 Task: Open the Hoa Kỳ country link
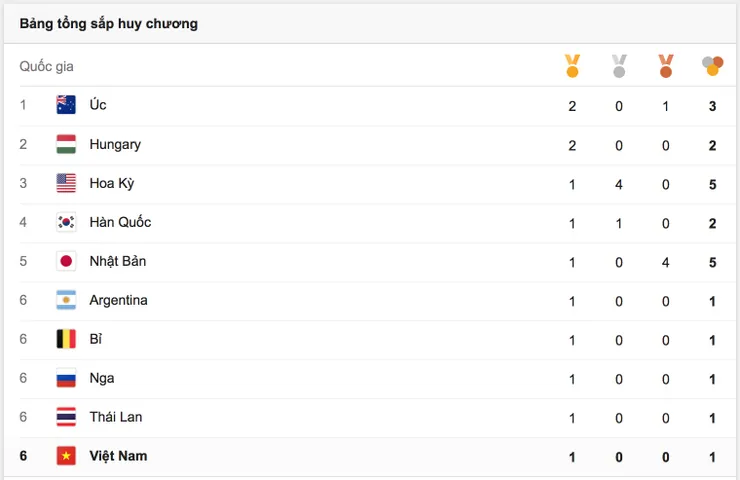(112, 183)
